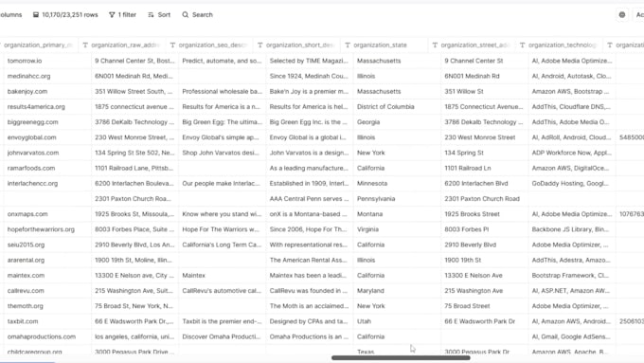This screenshot has height=363, width=644.
Task: Click the text type icon of organization_seo_description column
Action: [x=172, y=45]
